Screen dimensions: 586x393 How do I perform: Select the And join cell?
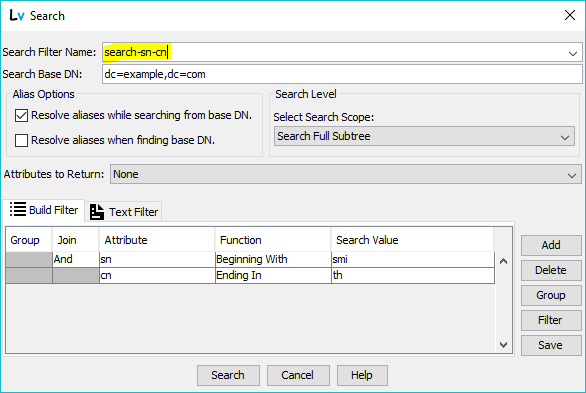[x=75, y=259]
